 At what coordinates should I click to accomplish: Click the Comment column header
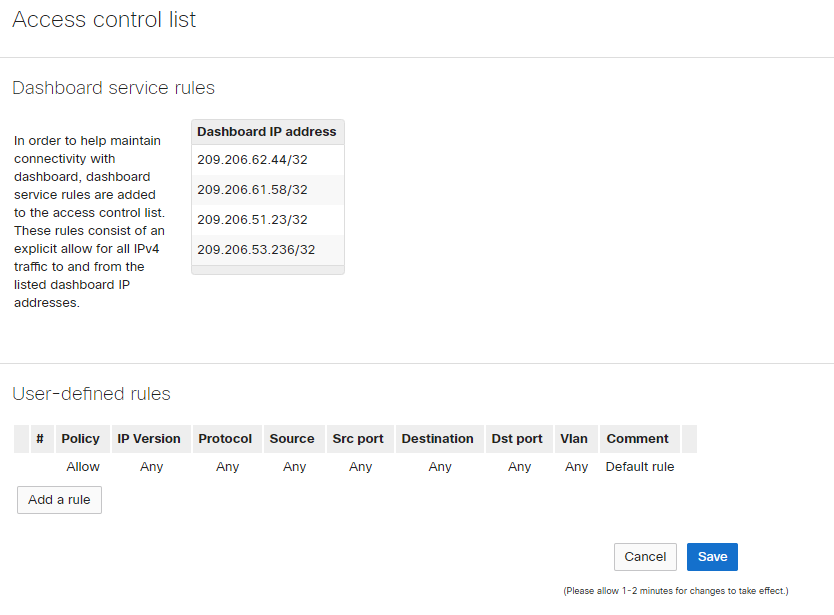[x=638, y=438]
